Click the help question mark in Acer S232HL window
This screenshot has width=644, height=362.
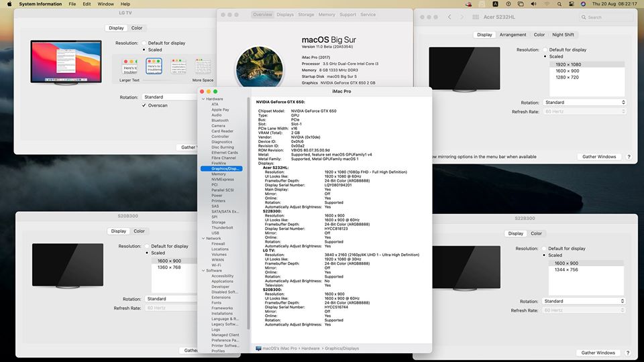629,156
